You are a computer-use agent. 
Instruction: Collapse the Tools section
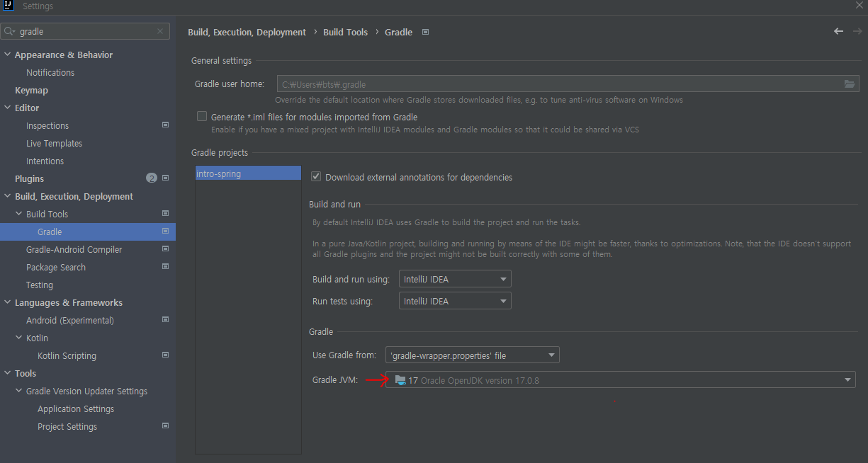(x=7, y=373)
